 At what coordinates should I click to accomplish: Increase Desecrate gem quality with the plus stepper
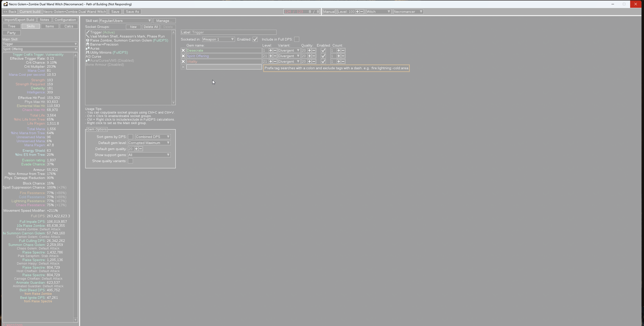310,50
